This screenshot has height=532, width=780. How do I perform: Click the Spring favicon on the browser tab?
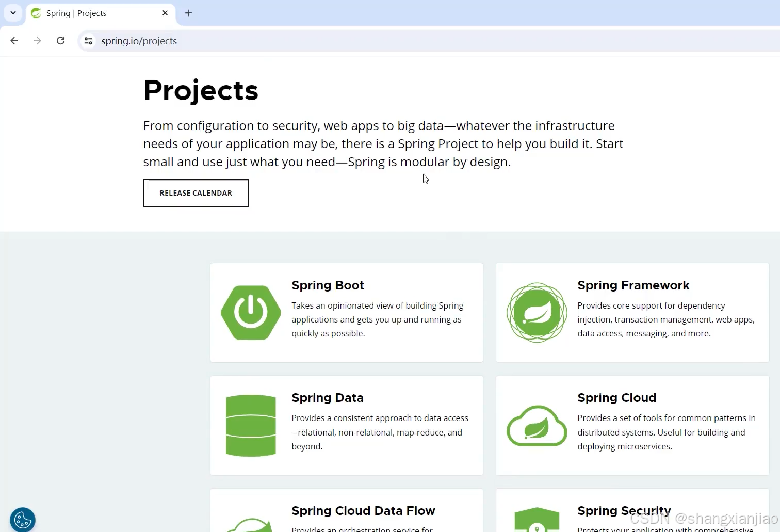click(36, 13)
